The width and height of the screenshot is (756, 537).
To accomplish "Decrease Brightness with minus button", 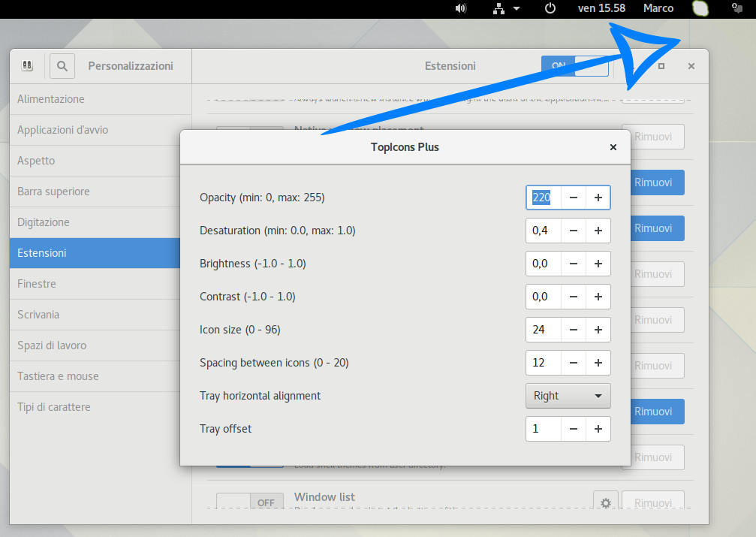I will coord(574,264).
